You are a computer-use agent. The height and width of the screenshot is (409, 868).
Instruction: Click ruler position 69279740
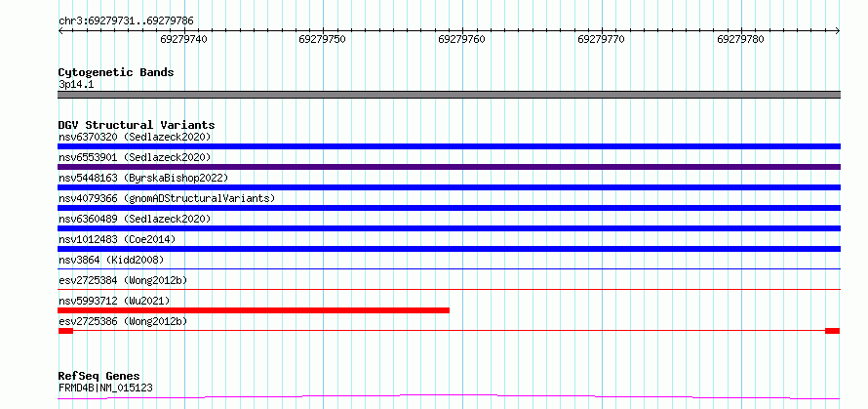[x=183, y=39]
